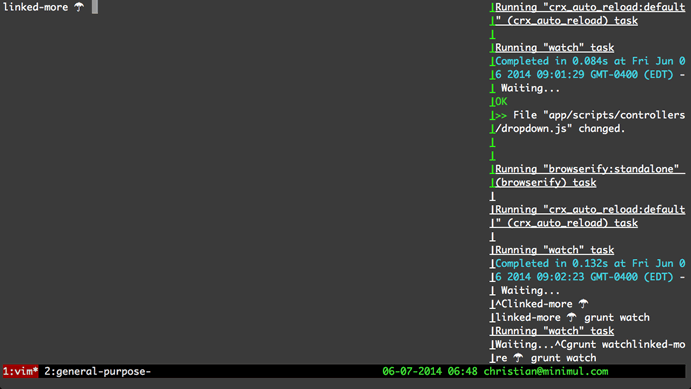Click the last Waiting...^Cgrunt watchlinked-mo line

tap(590, 344)
